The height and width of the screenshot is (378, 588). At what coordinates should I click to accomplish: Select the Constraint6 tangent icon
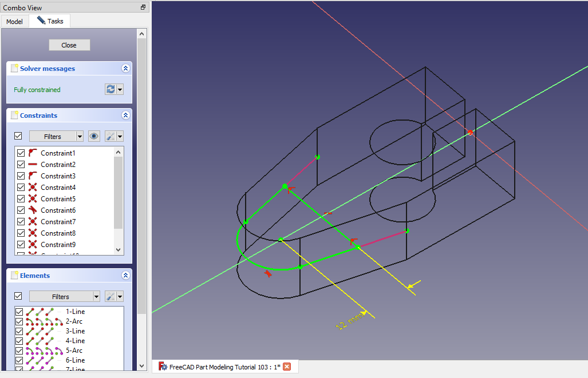[x=33, y=210]
